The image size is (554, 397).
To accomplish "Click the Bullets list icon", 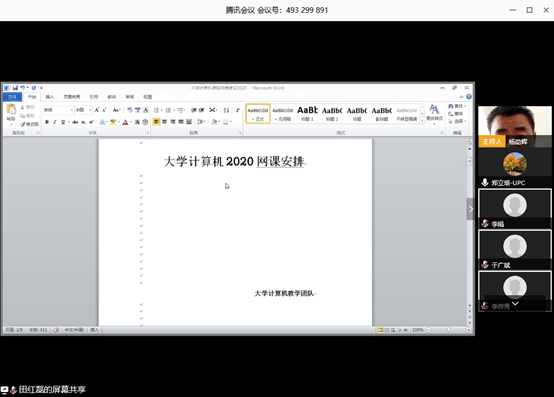I will pyautogui.click(x=156, y=110).
